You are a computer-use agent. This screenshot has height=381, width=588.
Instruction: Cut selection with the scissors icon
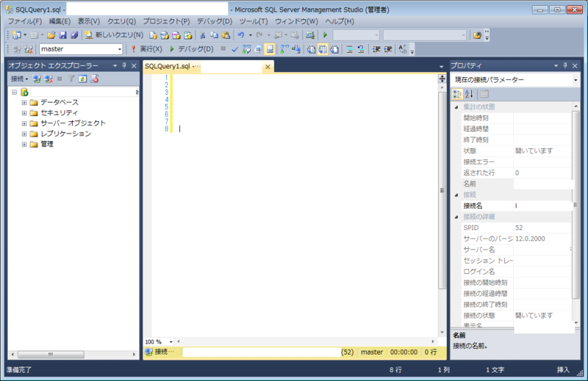coord(203,35)
